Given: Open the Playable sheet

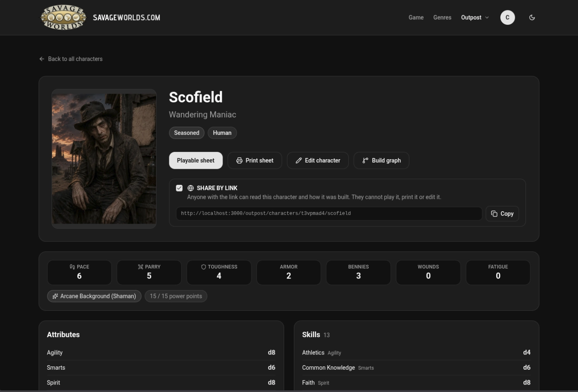Looking at the screenshot, I should pyautogui.click(x=196, y=161).
